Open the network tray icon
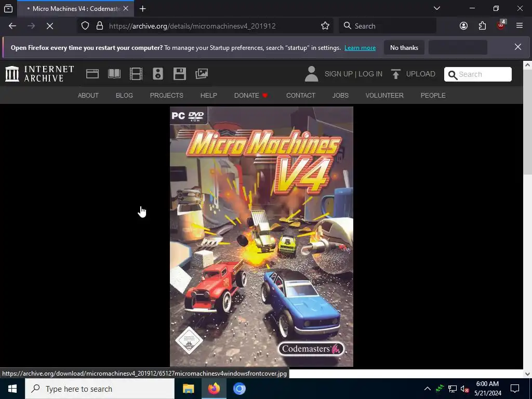The width and height of the screenshot is (532, 399). coord(452,389)
